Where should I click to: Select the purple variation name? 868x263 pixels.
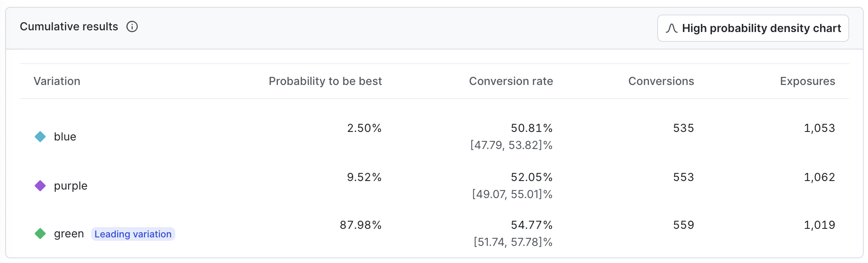[71, 186]
